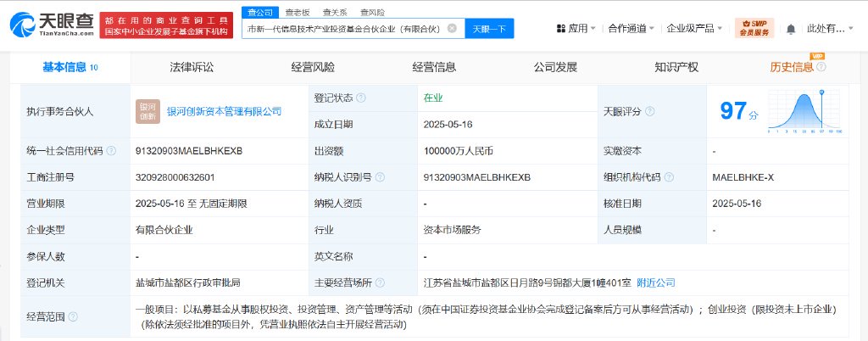Click the founding date 2025-05-16 under 成立日期
Viewport: 868px width, 341px height.
pyautogui.click(x=448, y=125)
